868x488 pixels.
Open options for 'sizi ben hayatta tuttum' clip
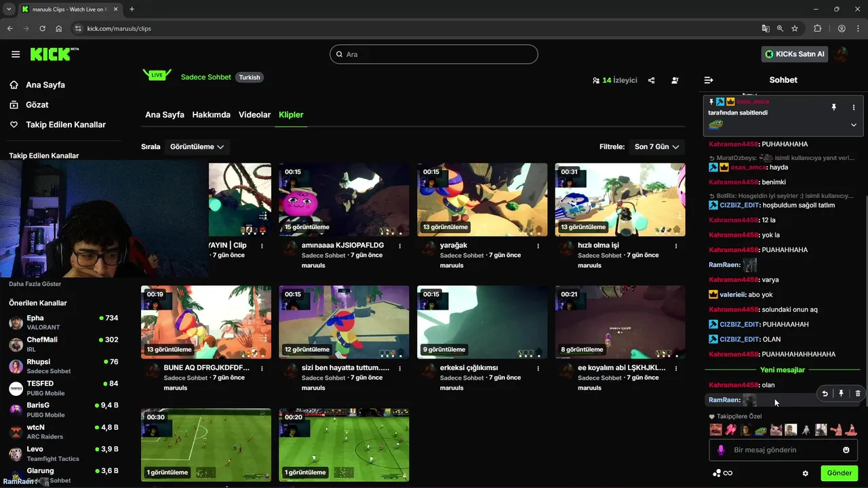pyautogui.click(x=400, y=369)
